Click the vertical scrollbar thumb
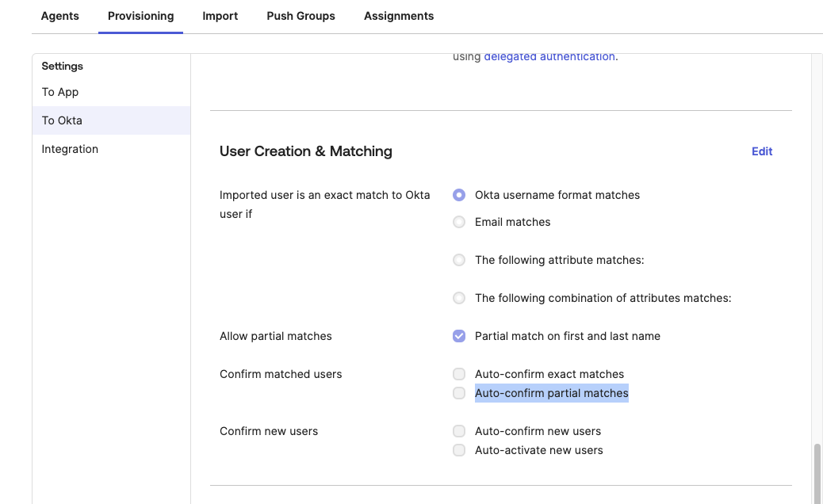The height and width of the screenshot is (504, 823). 817,474
